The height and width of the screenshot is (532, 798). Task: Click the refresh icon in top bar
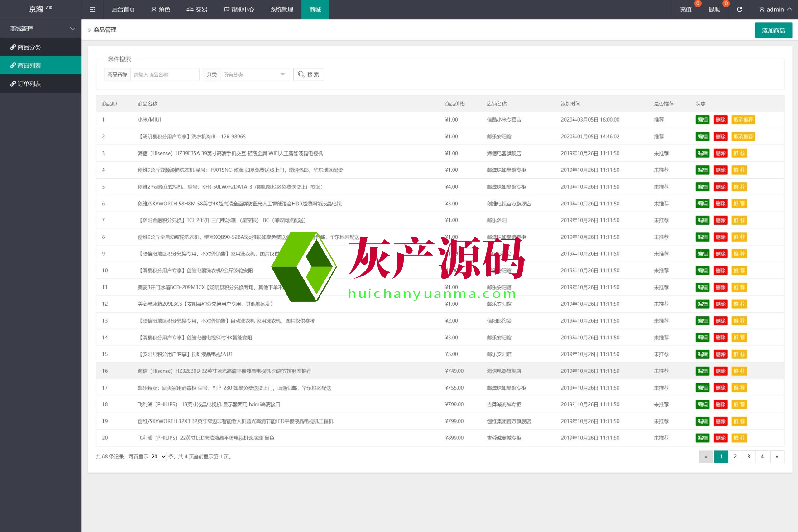click(739, 9)
